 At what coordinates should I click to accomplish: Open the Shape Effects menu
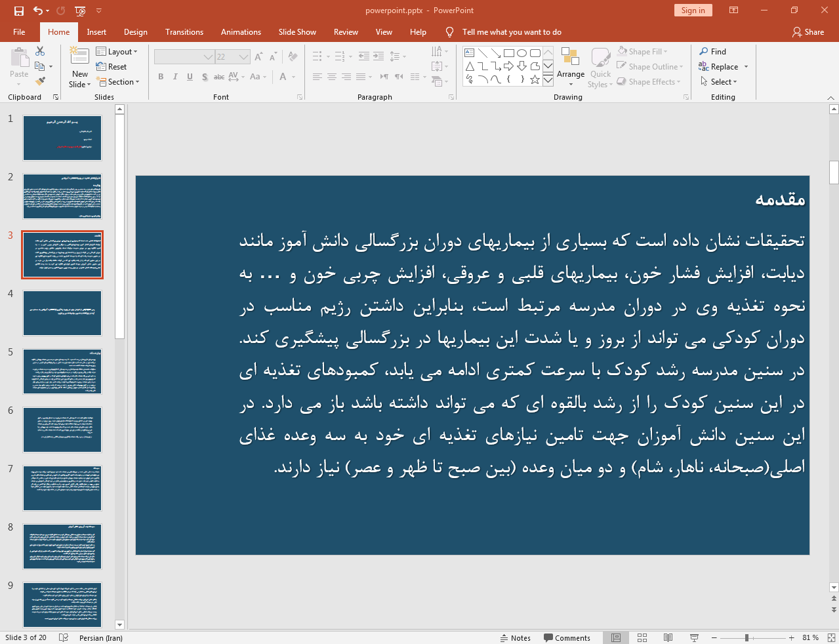coord(649,81)
